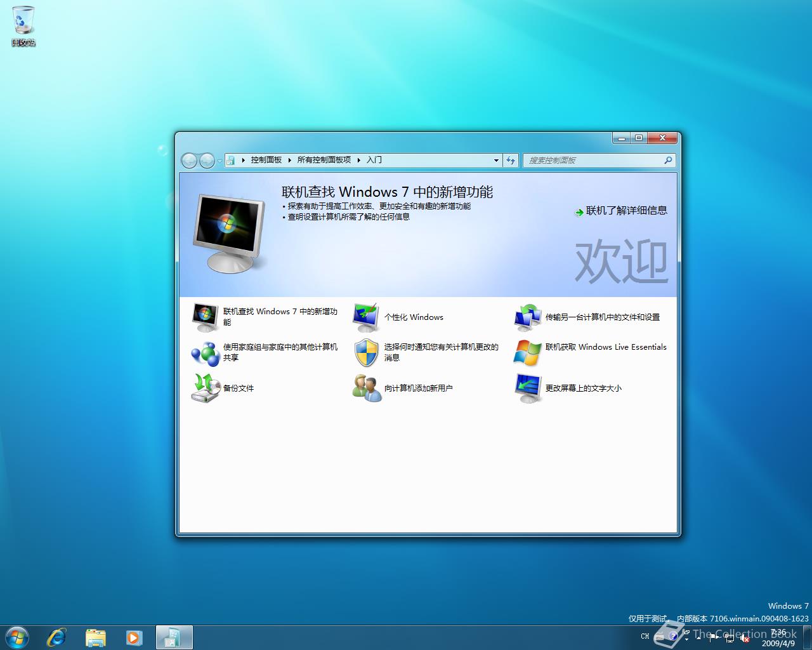
Task: Open 联机查找 Windows 7 中的新增功能 list item
Action: (x=280, y=317)
